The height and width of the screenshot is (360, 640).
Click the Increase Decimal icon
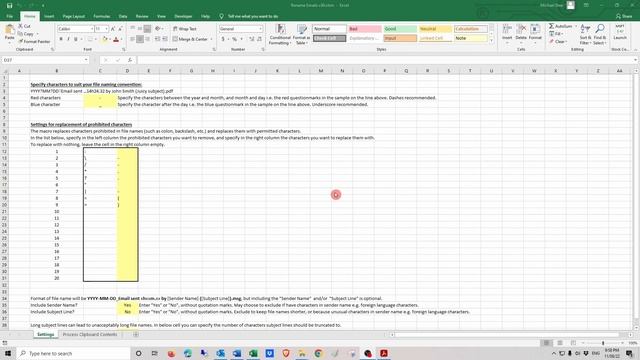[x=251, y=39]
